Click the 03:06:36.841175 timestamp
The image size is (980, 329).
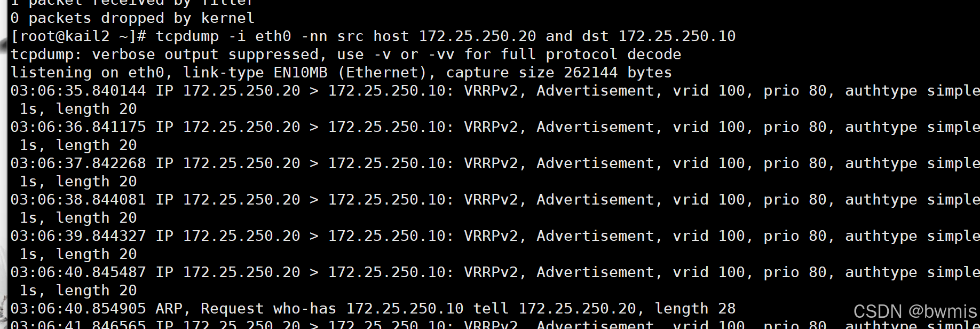[78, 127]
